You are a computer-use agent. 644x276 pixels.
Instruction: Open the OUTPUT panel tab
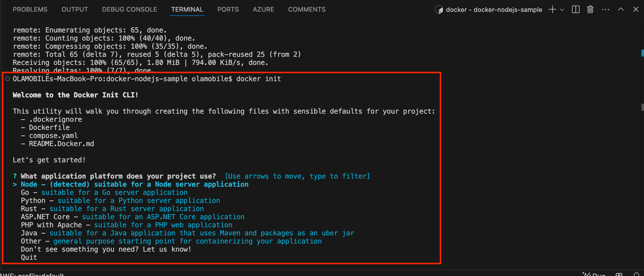click(75, 10)
